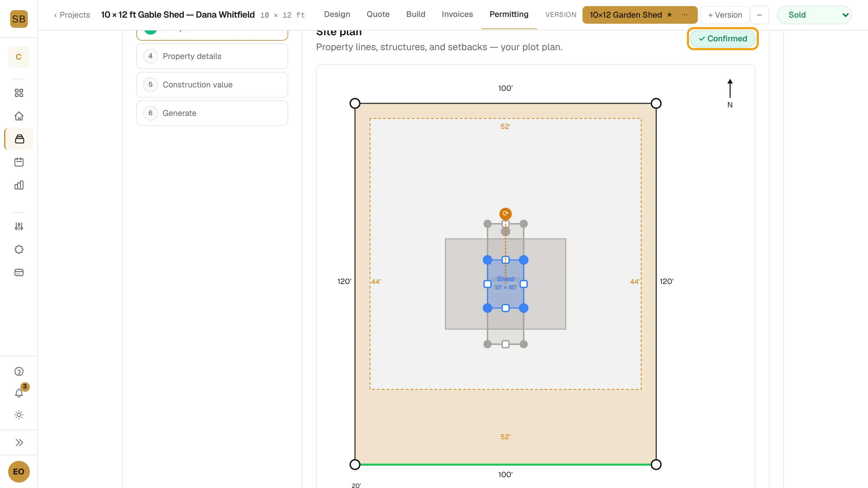Click the star on 10×12 Garden Shed version
This screenshot has height=488, width=868.
click(669, 15)
